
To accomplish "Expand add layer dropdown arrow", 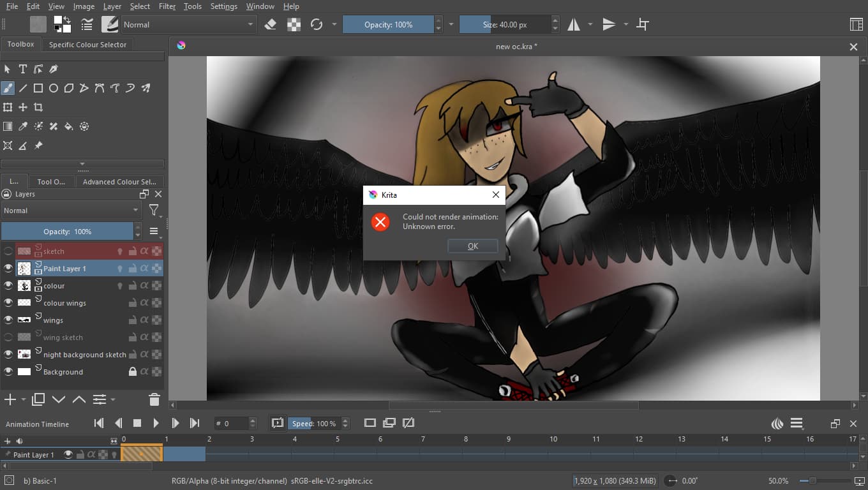I will [24, 399].
